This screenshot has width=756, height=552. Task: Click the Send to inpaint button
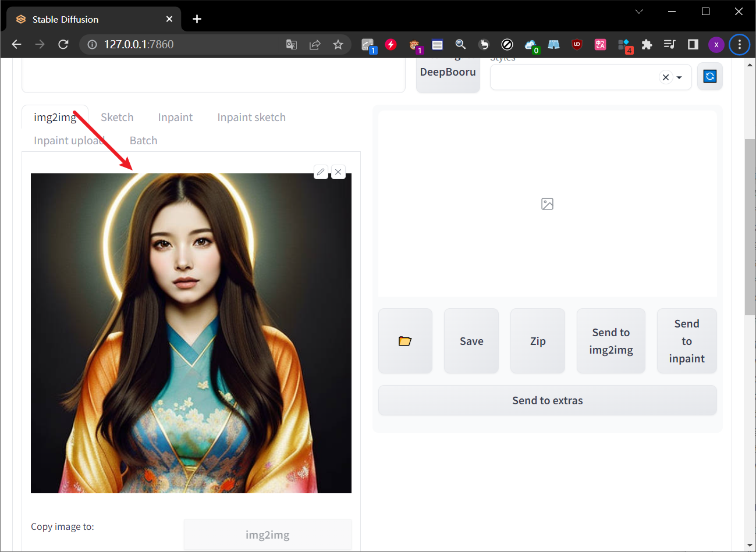687,341
